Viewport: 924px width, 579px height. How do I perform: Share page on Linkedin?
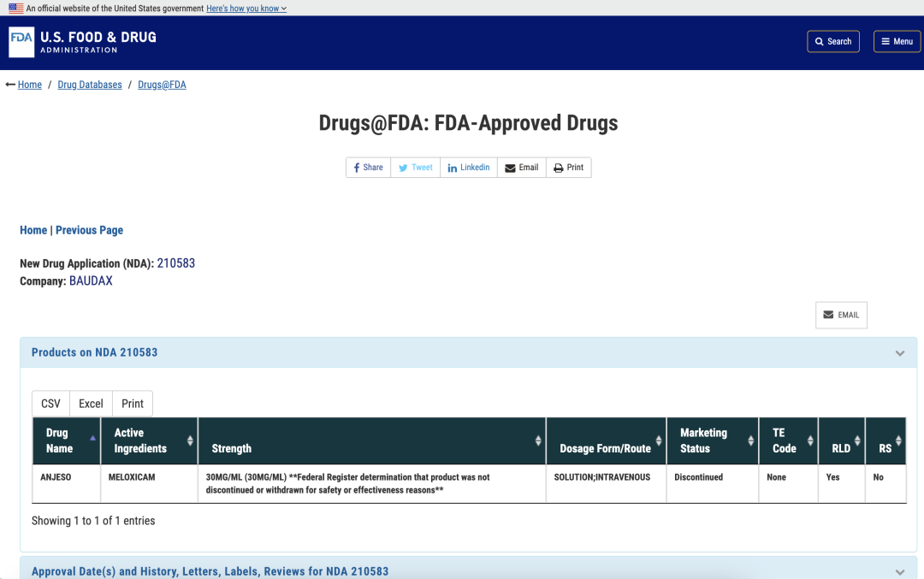coord(469,168)
